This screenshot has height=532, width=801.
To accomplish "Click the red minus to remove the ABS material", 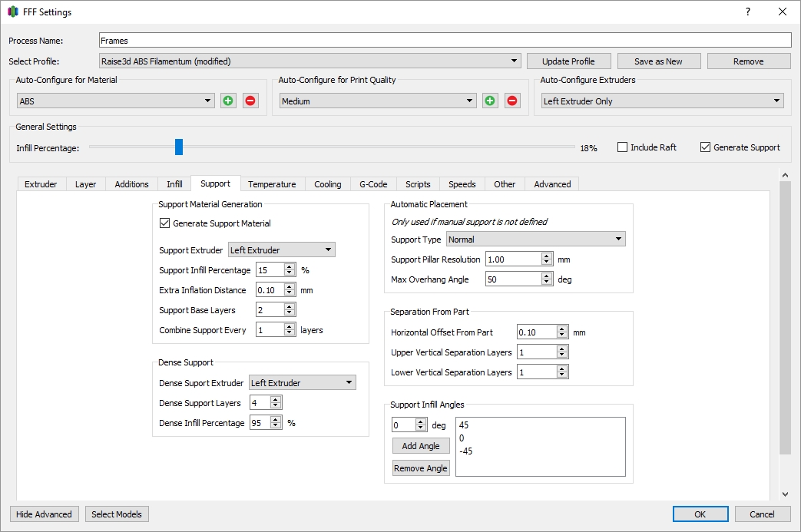I will tap(250, 100).
